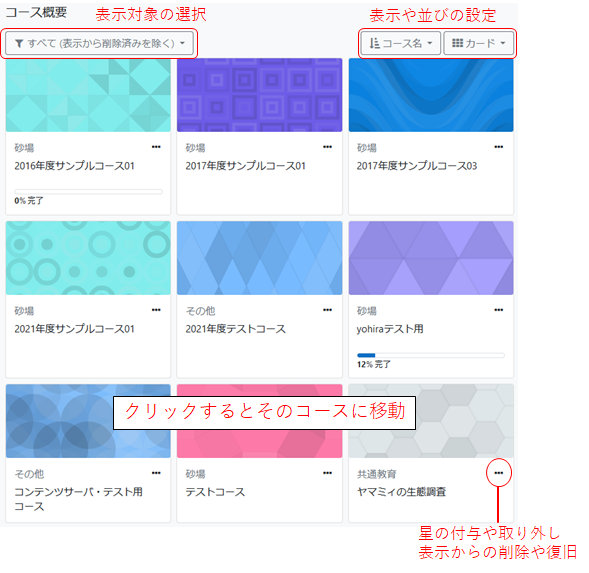Click the blue wave thumbnail of 2017年度サンプルコース03
This screenshot has width=589, height=573.
pyautogui.click(x=431, y=95)
